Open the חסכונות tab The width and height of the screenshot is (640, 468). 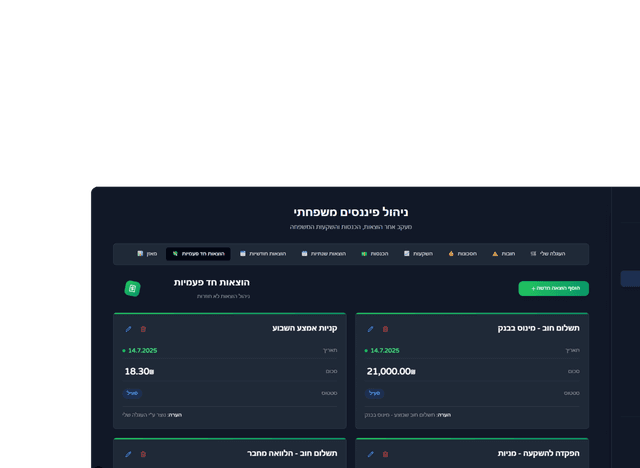(463, 254)
